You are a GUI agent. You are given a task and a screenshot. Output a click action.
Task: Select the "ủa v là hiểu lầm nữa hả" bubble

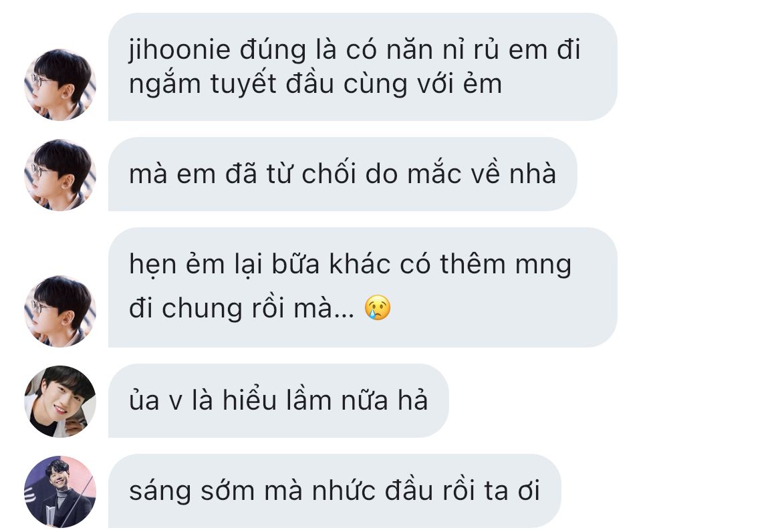(279, 401)
